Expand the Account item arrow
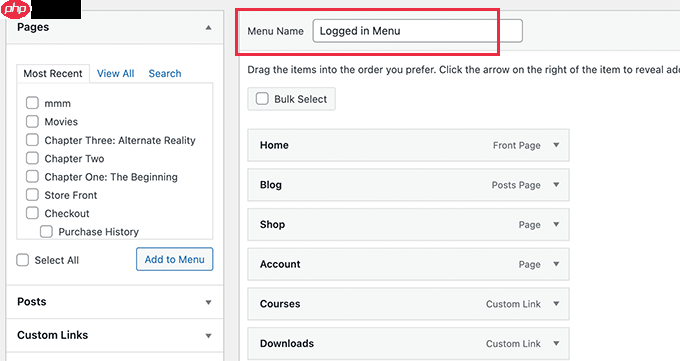The height and width of the screenshot is (361, 680). click(x=556, y=264)
